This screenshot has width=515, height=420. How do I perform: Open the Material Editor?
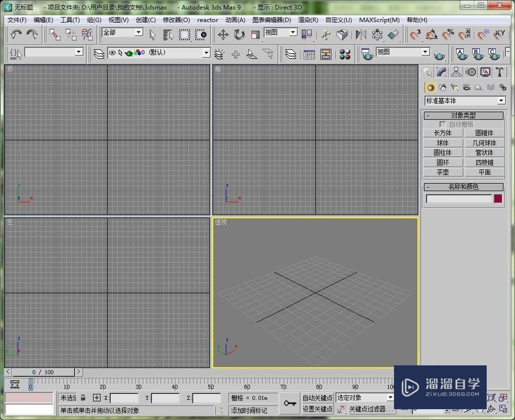tap(345, 54)
